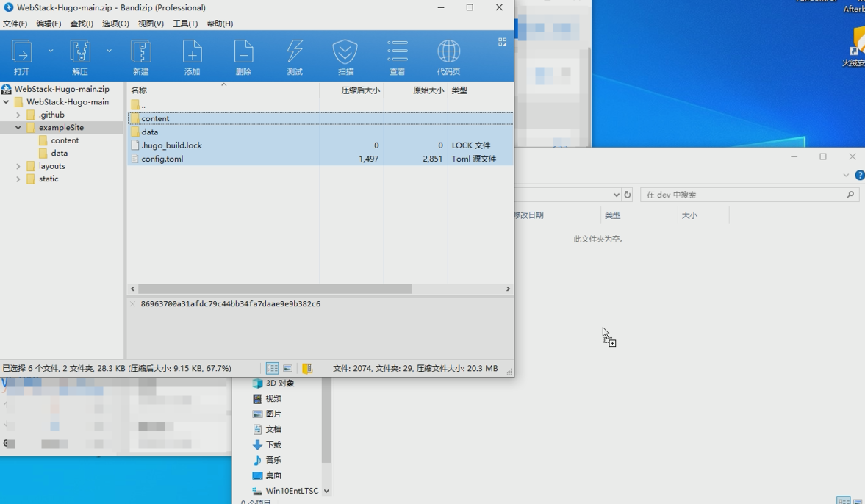Toggle the folder tree icon in status bar
The height and width of the screenshot is (504, 865).
point(307,369)
